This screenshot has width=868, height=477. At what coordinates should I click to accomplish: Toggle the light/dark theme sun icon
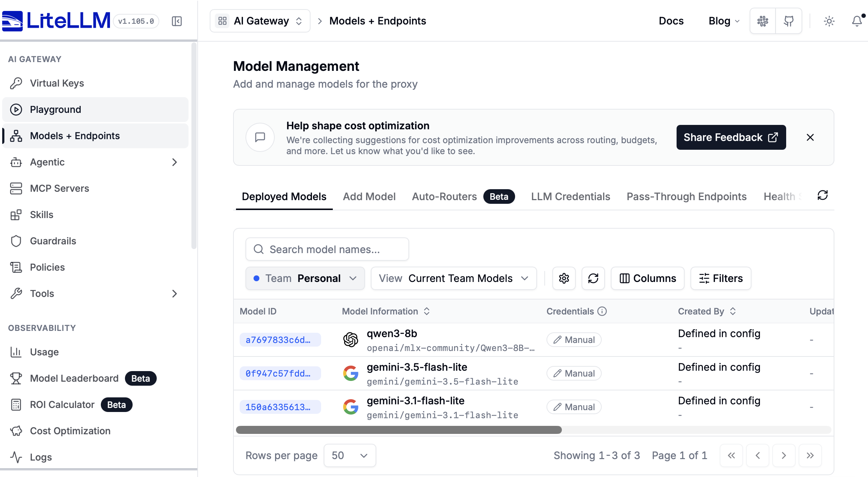tap(829, 21)
